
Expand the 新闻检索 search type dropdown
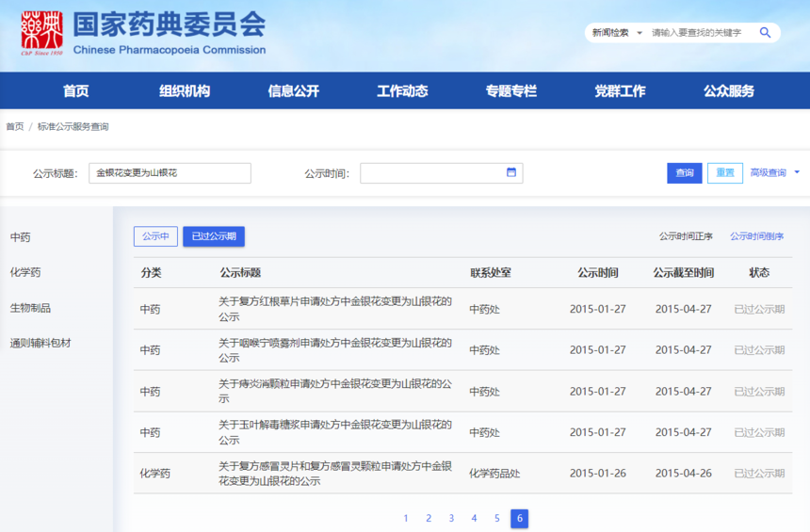click(x=615, y=33)
